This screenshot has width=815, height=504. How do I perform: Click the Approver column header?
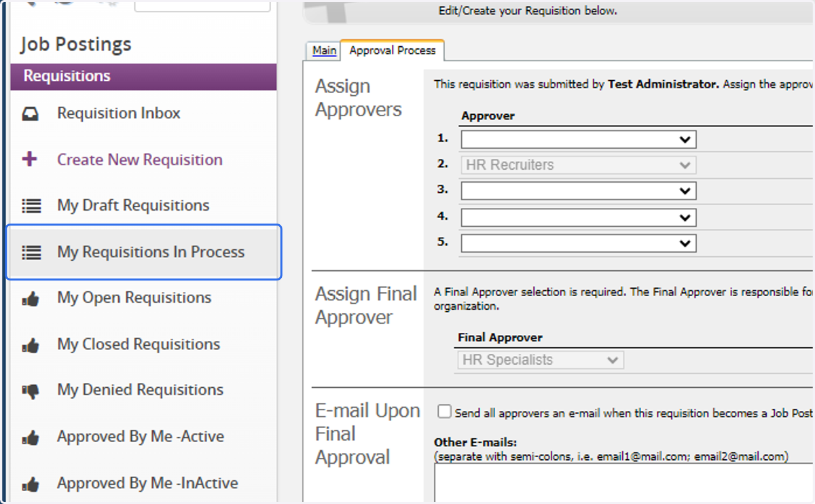pos(488,116)
